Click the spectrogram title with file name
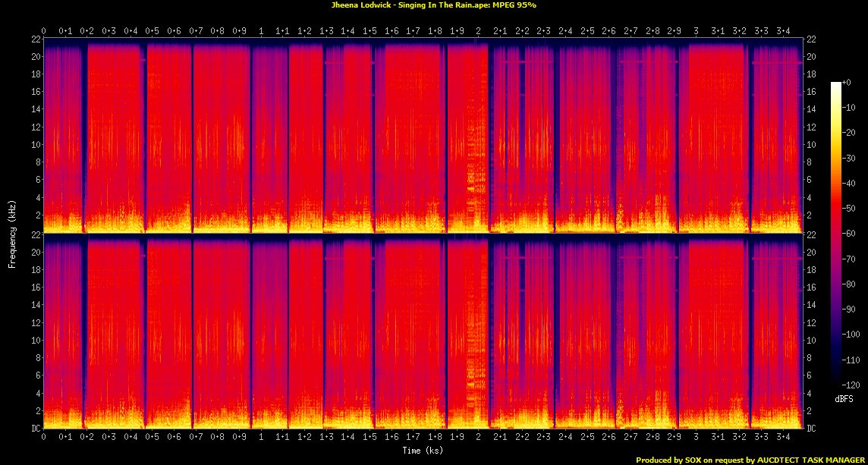The height and width of the screenshot is (465, 868). click(x=434, y=5)
